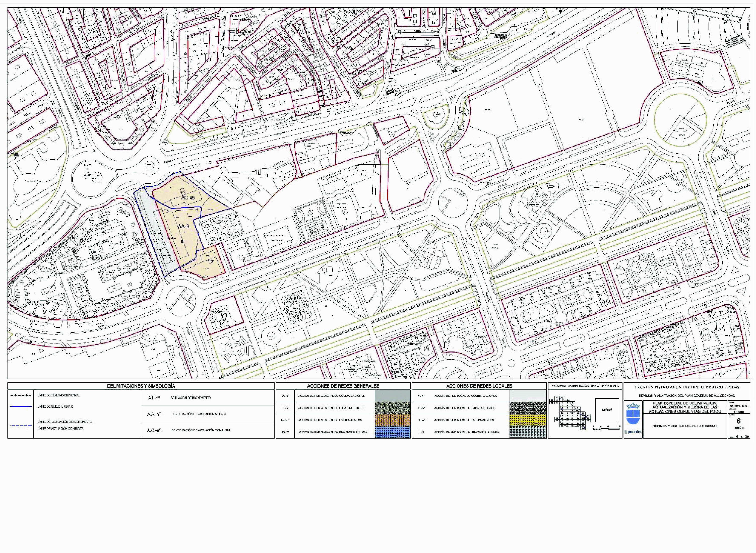Click the municipal boundary dash-cross line symbol

[x=21, y=396]
